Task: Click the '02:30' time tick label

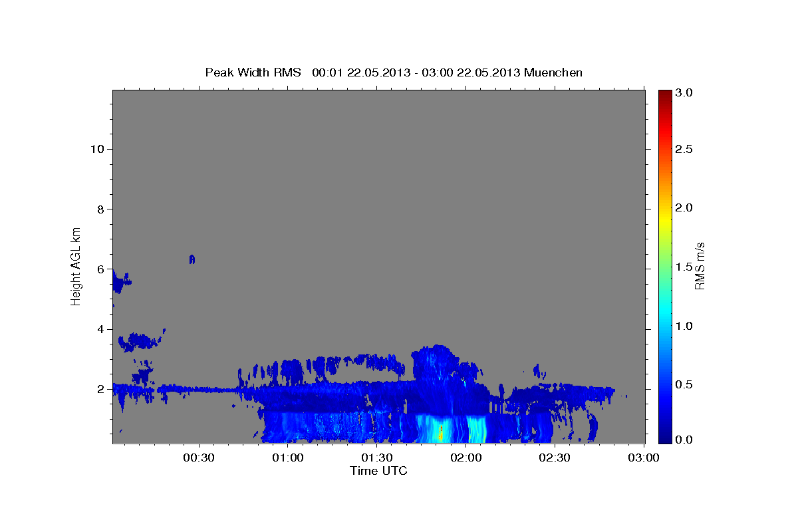Action: pyautogui.click(x=555, y=458)
